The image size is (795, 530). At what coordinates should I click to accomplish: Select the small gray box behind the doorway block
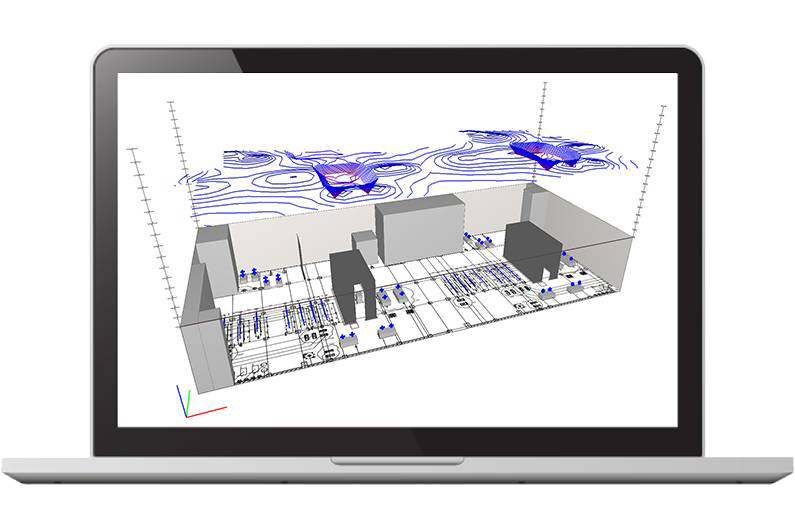(x=361, y=245)
